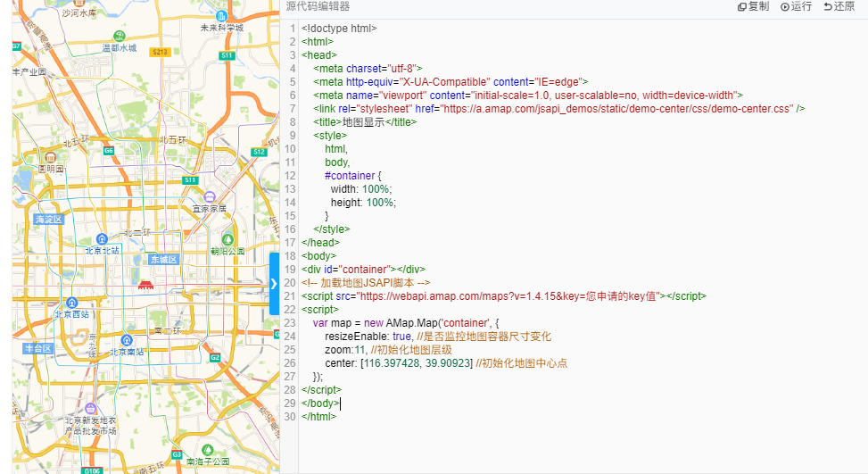Click the S213 yellow road shield

(x=160, y=52)
